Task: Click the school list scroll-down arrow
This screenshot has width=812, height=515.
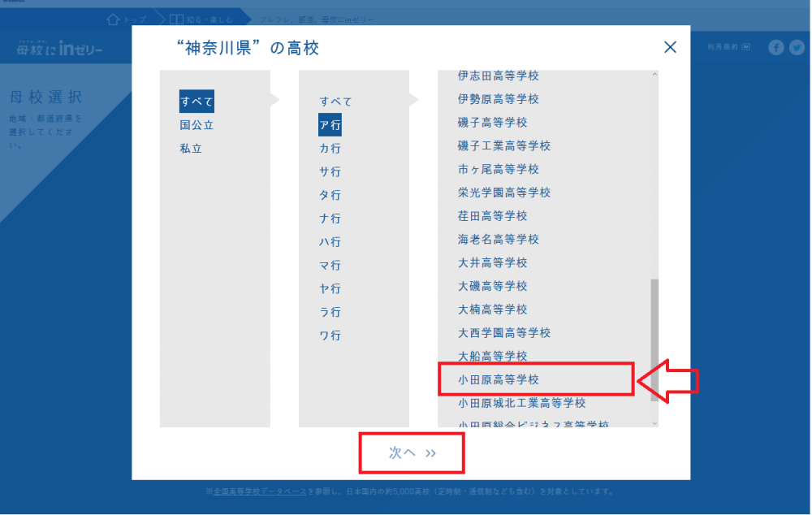Action: pos(654,422)
